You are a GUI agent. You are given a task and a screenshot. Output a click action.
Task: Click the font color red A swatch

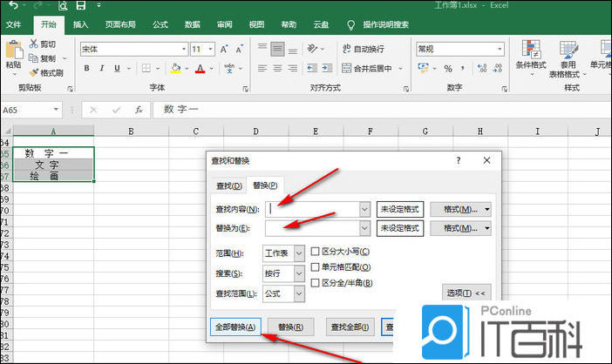[200, 69]
